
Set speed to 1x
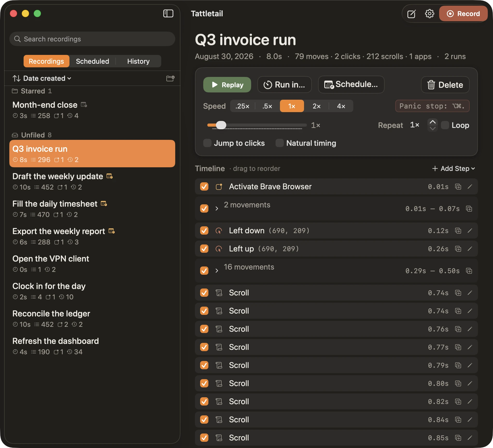(x=292, y=106)
